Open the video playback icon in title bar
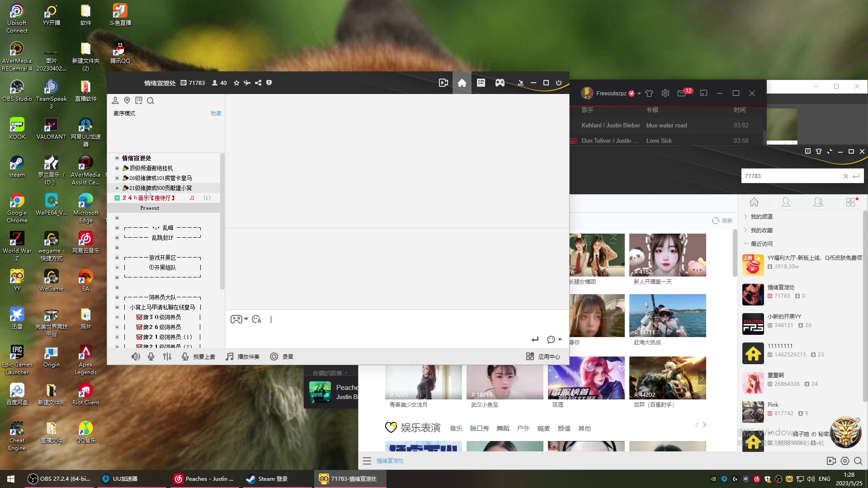This screenshot has height=488, width=868. click(443, 83)
